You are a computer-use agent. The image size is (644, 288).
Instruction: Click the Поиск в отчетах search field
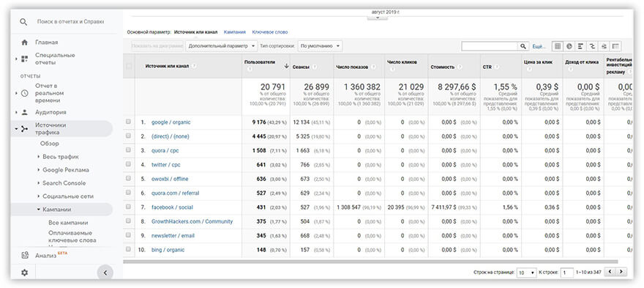pyautogui.click(x=71, y=21)
